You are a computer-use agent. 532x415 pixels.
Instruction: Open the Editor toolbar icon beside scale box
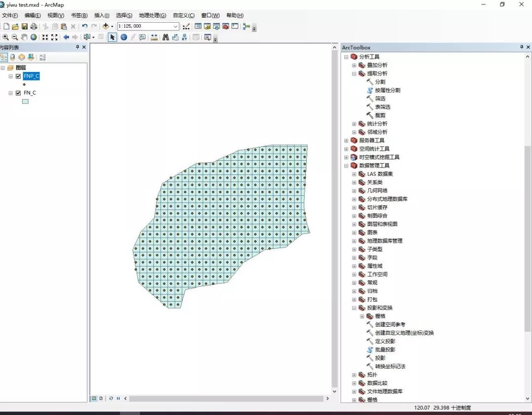click(x=186, y=26)
